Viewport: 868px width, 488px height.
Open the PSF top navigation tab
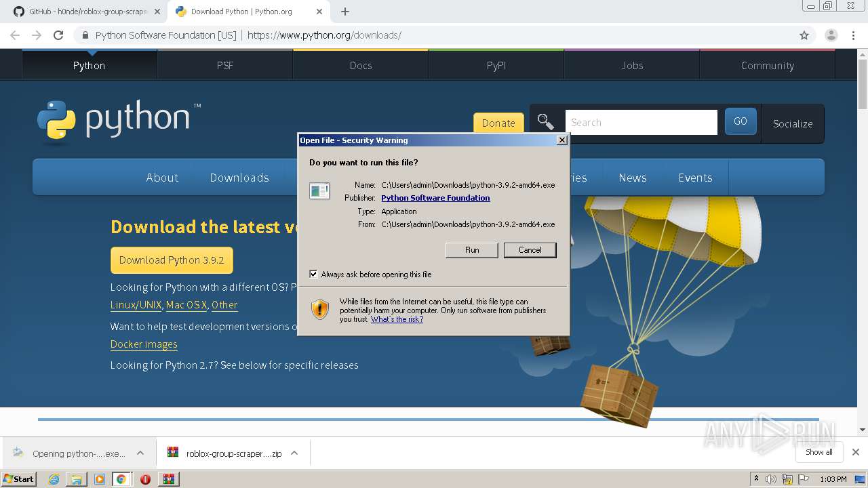tap(225, 65)
